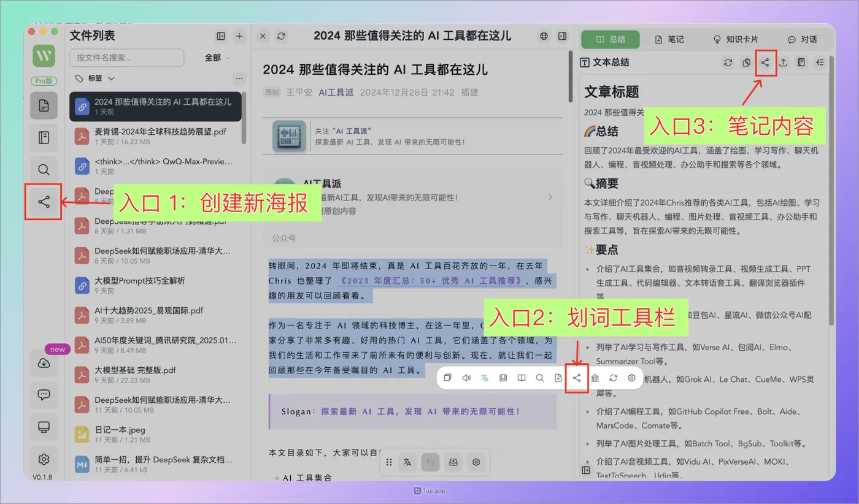Click the save-to-inbox icon in bottom floating bar
Image resolution: width=859 pixels, height=504 pixels.
453,462
